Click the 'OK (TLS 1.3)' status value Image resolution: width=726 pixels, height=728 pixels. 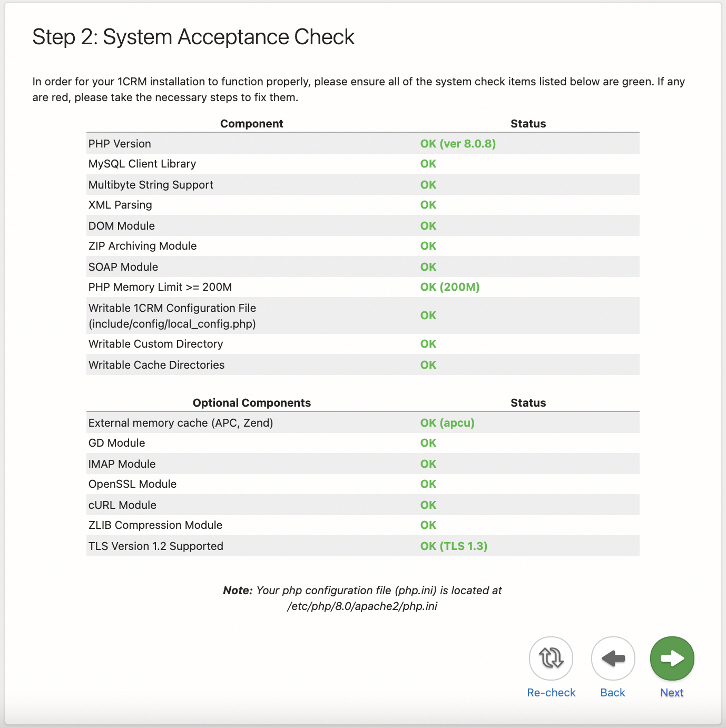[x=454, y=546]
